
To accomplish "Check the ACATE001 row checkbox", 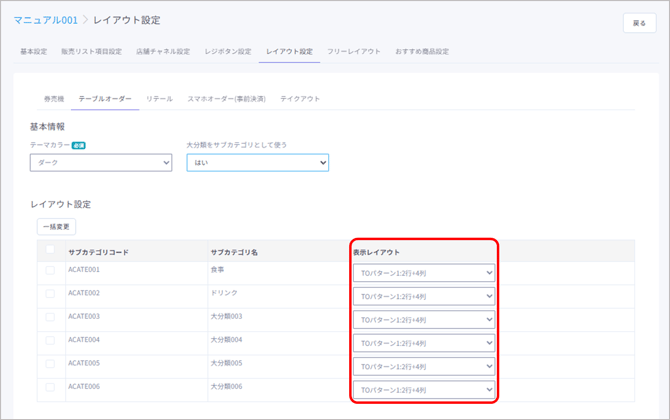I will click(50, 270).
